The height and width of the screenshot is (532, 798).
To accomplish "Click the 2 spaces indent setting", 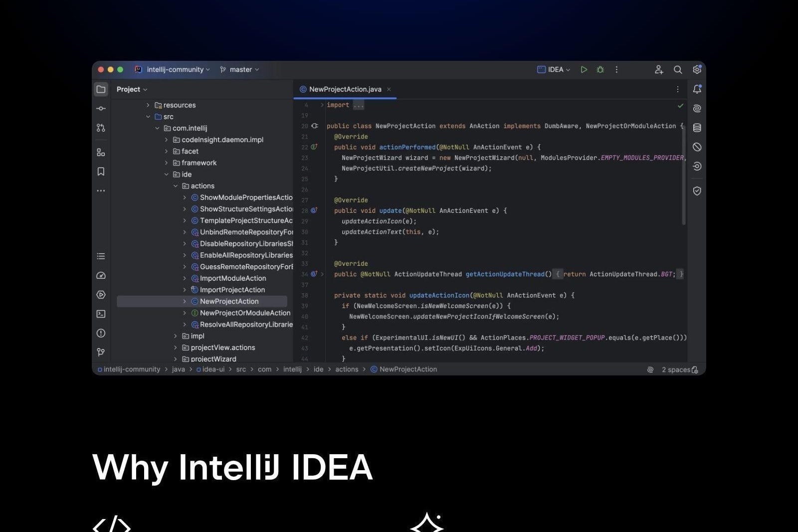I will tap(676, 370).
